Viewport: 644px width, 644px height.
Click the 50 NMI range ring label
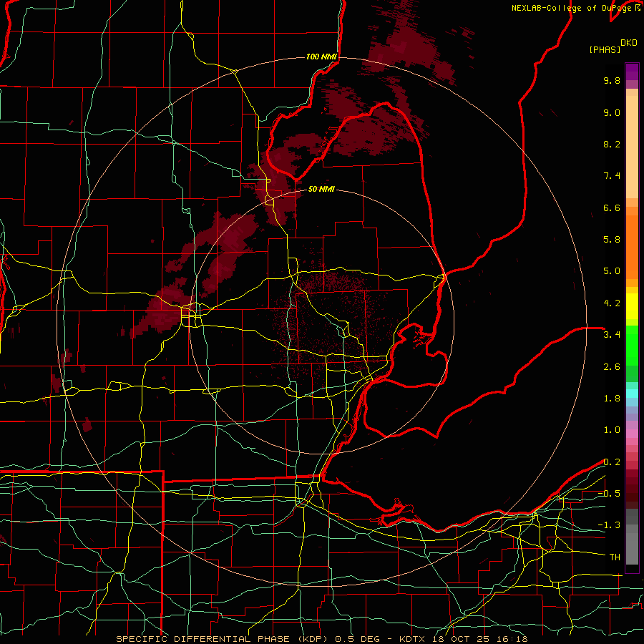(x=321, y=189)
